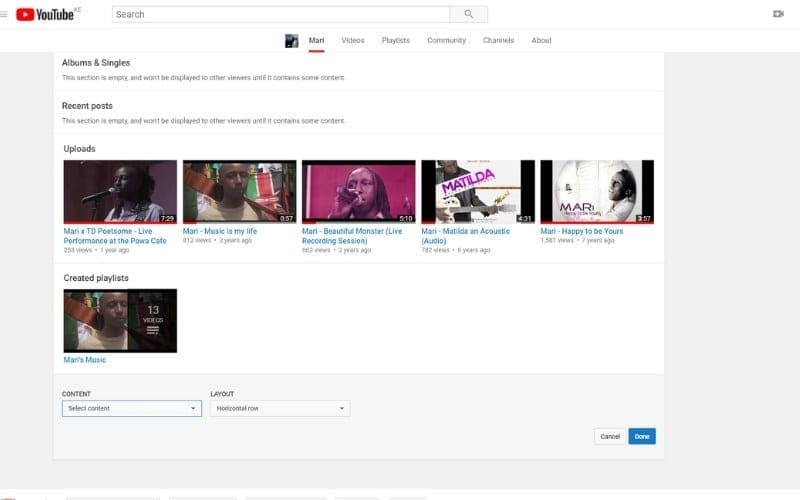Click the Mari x TD Poetsome title link
The width and height of the screenshot is (800, 500).
115,236
